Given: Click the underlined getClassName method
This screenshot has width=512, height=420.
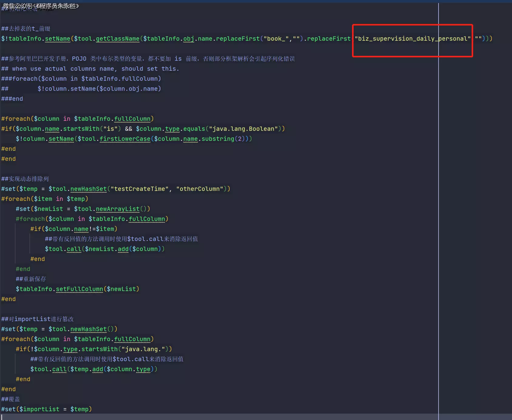Looking at the screenshot, I should [118, 39].
